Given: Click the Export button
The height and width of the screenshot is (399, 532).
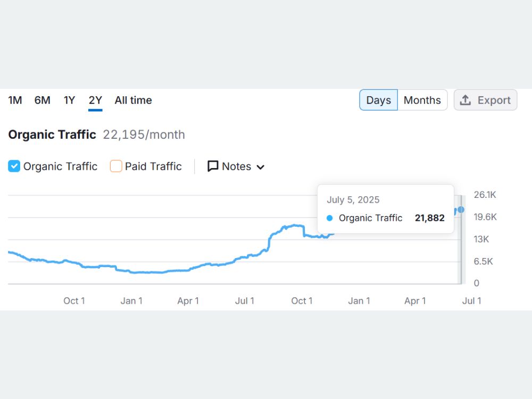Looking at the screenshot, I should click(486, 100).
